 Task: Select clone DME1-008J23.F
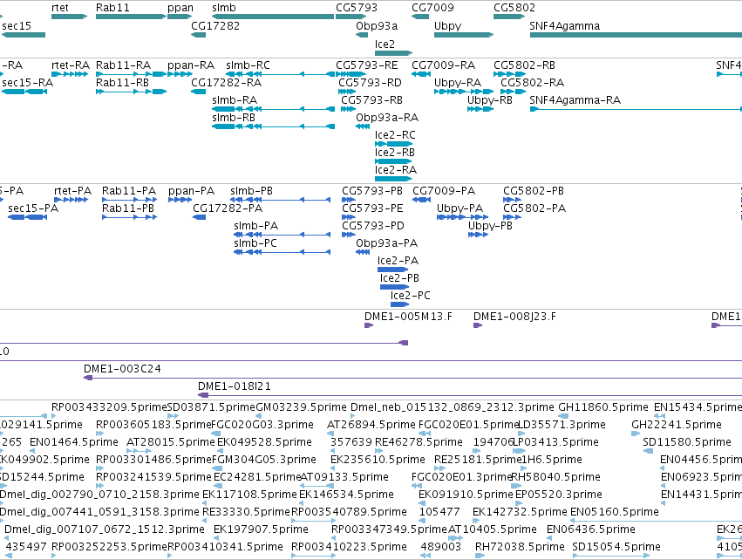478,325
